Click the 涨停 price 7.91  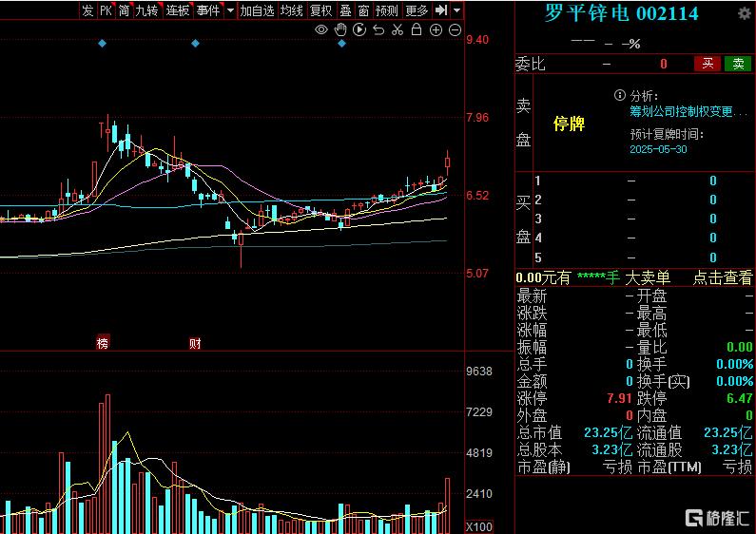click(619, 398)
